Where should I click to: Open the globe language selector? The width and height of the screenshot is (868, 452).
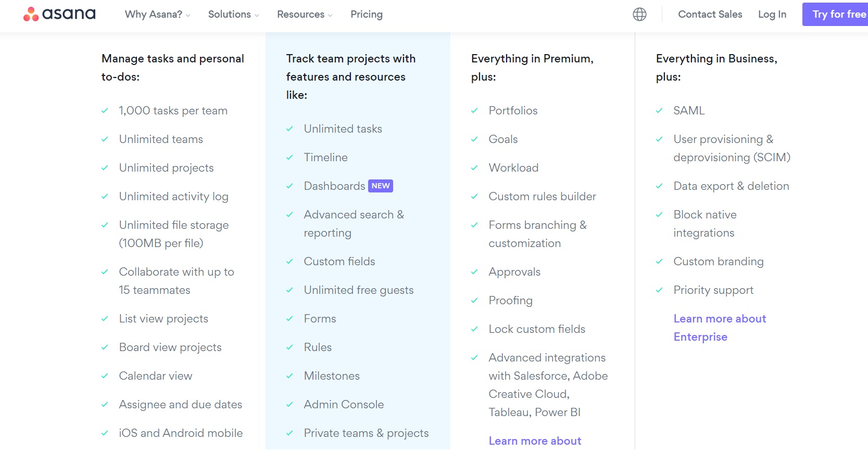coord(639,15)
